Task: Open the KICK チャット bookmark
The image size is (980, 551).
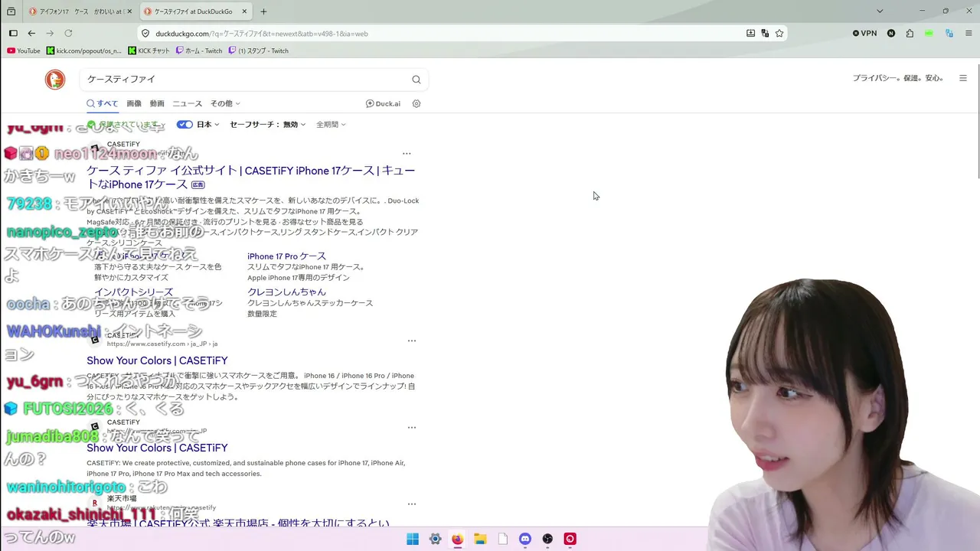Action: tap(149, 51)
